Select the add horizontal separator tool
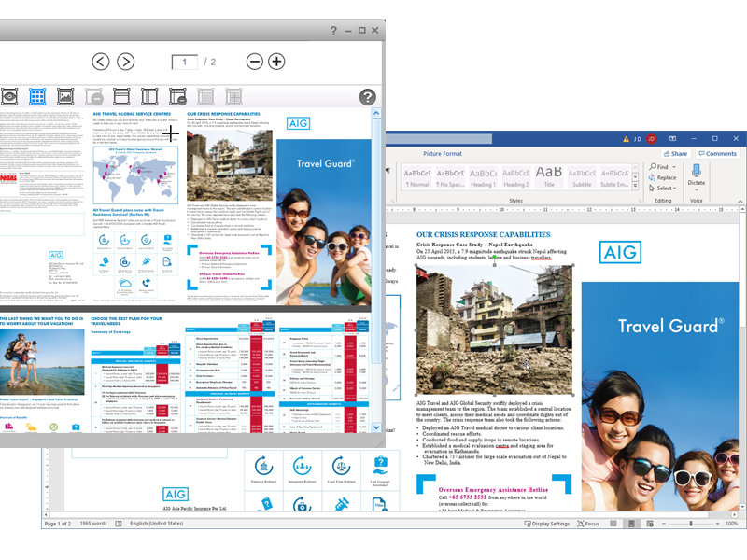The height and width of the screenshot is (560, 747). [x=121, y=97]
